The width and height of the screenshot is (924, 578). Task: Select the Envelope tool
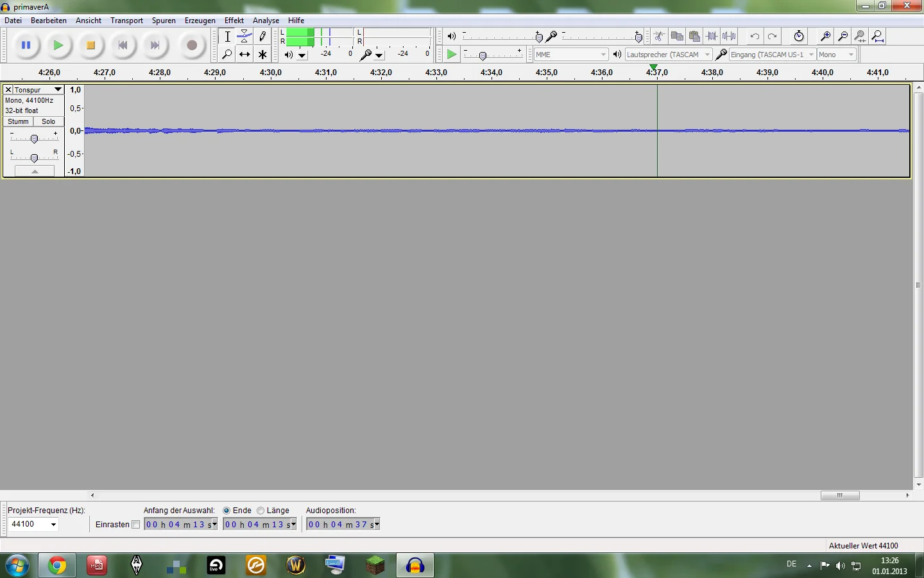click(x=244, y=37)
